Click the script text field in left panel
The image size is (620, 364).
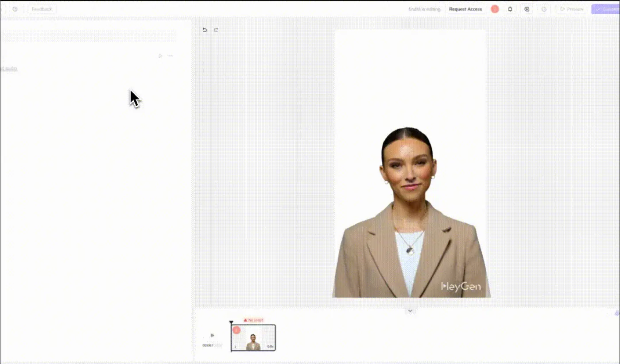coord(88,36)
